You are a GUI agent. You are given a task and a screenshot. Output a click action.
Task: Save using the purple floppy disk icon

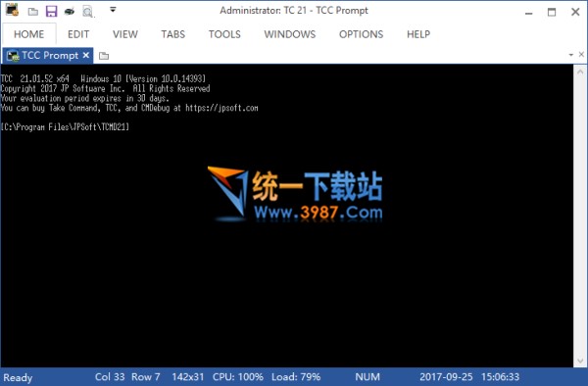click(x=51, y=11)
